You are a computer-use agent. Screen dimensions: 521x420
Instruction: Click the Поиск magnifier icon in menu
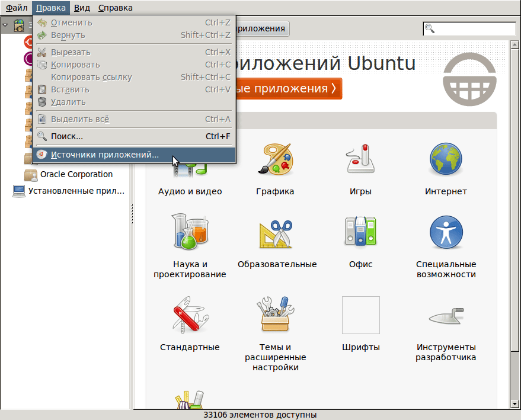(x=42, y=136)
